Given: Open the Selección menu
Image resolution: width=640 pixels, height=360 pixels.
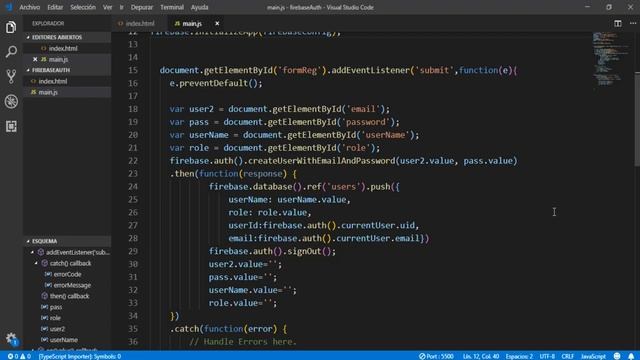Looking at the screenshot, I should pyautogui.click(x=83, y=7).
